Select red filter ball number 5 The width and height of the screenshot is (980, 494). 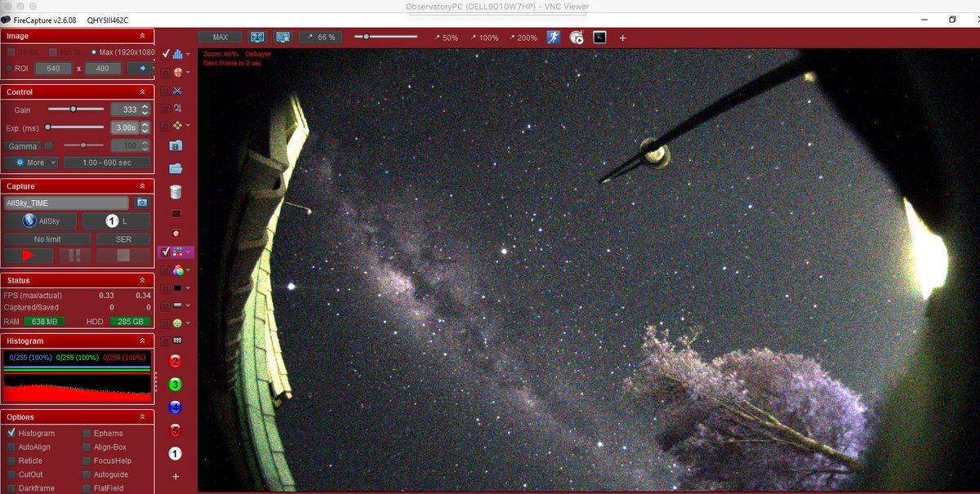[176, 430]
